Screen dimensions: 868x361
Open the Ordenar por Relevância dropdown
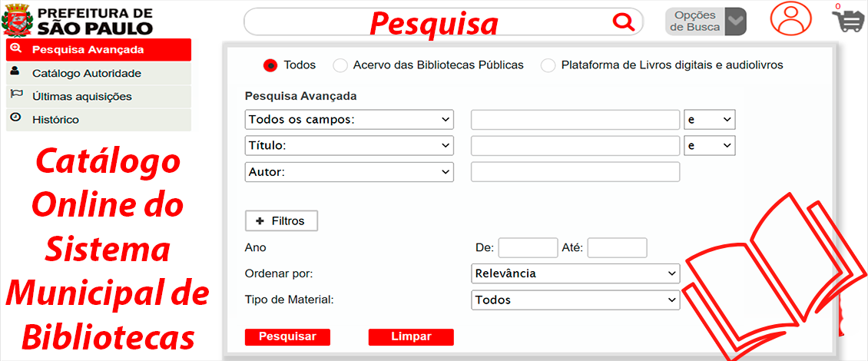[575, 273]
